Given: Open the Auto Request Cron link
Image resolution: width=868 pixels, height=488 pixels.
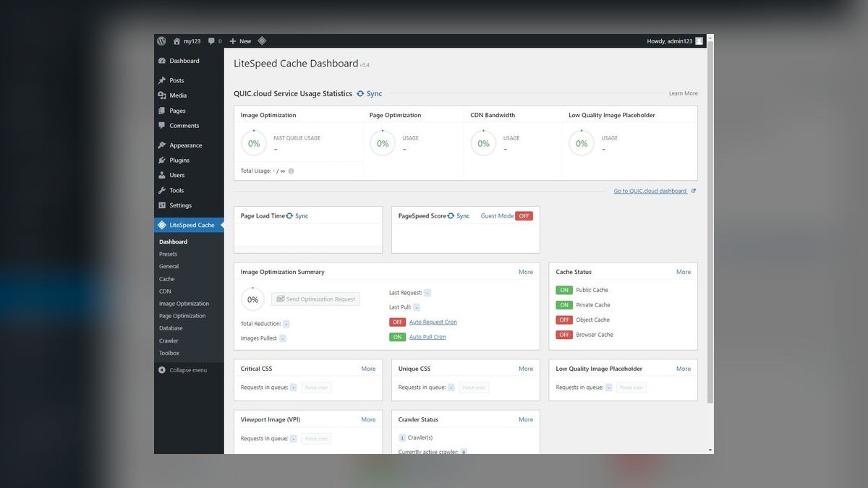Looking at the screenshot, I should point(433,322).
